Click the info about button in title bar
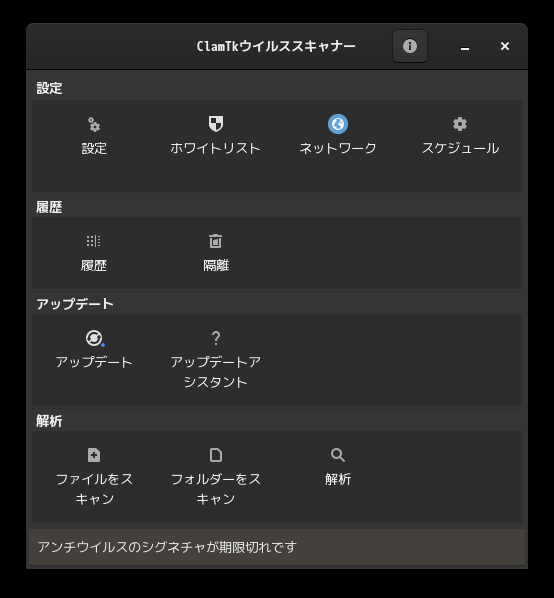 [x=410, y=46]
